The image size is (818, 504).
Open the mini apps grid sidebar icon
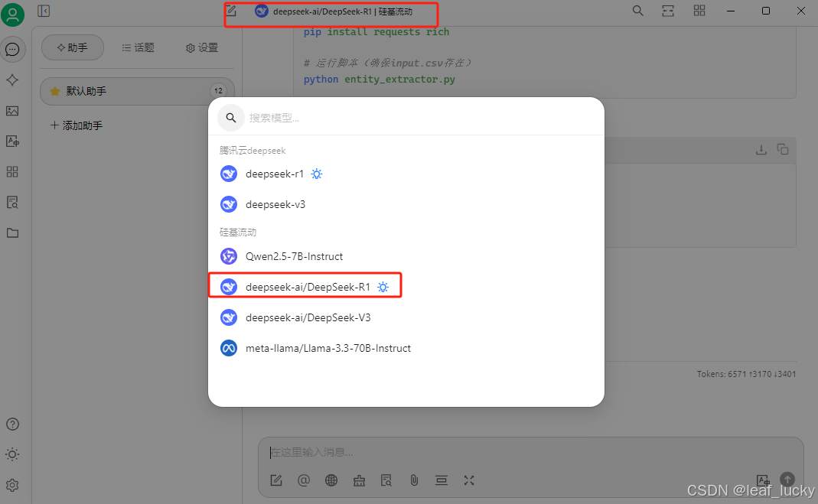(x=12, y=171)
